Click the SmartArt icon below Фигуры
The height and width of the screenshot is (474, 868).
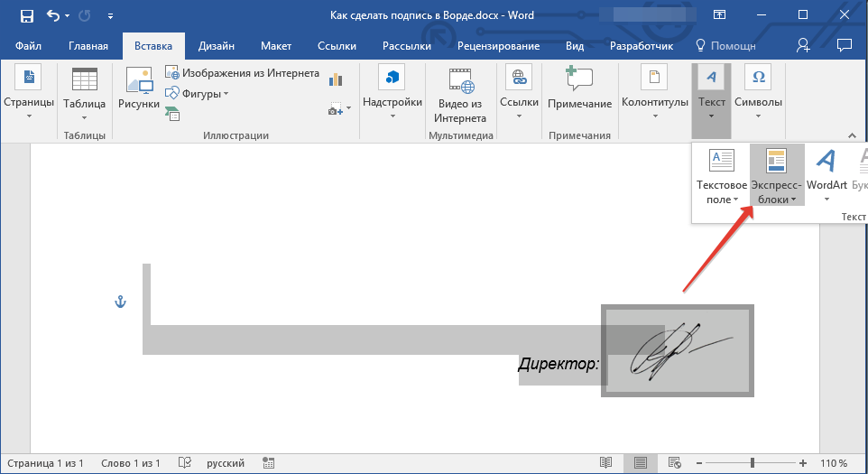[171, 113]
